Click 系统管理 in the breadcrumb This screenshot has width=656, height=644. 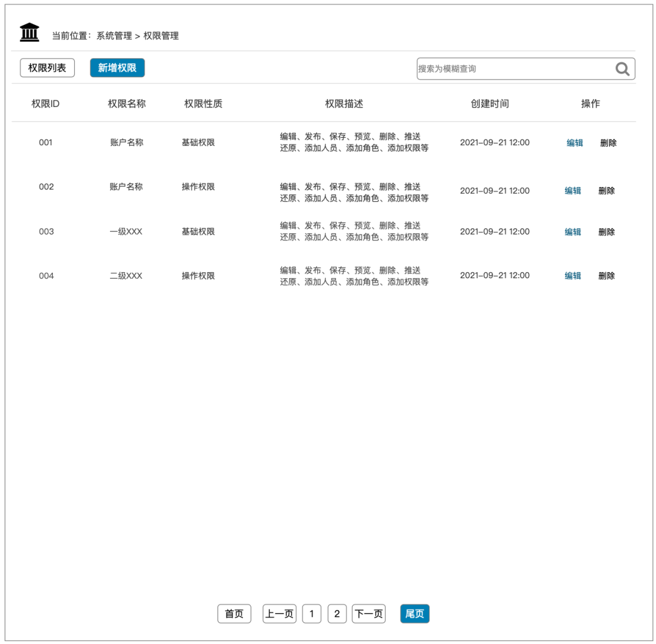114,36
